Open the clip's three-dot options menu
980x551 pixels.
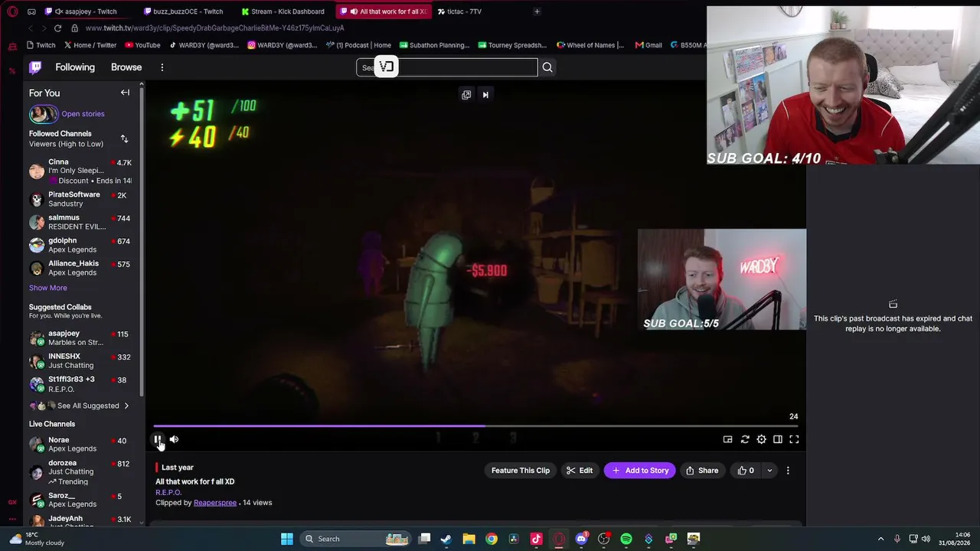click(x=788, y=471)
